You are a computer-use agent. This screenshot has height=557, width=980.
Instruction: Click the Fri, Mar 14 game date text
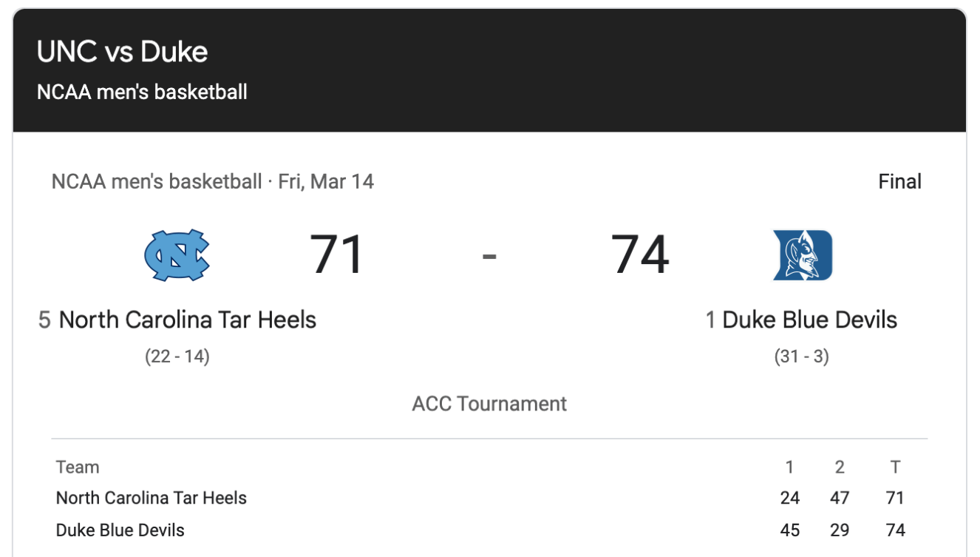[326, 181]
